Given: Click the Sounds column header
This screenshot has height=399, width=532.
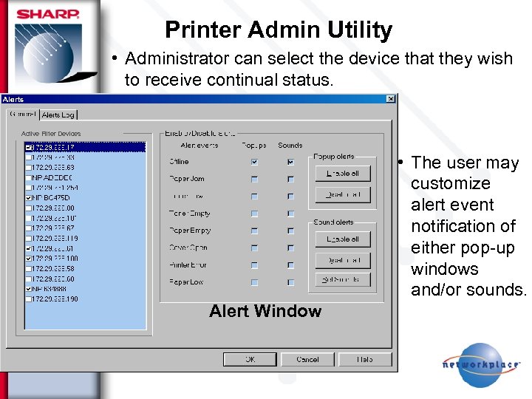Looking at the screenshot, I should tap(290, 146).
